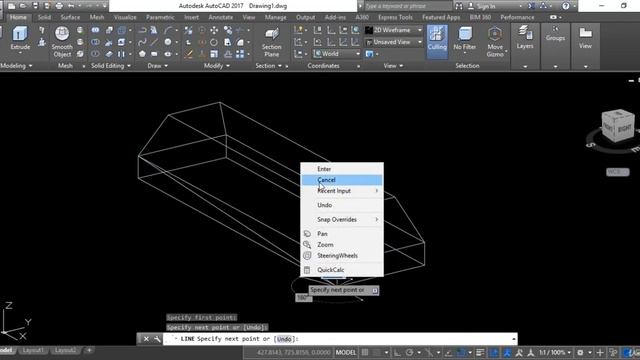Open Recent Input submenu
This screenshot has height=360, width=640.
coord(342,191)
